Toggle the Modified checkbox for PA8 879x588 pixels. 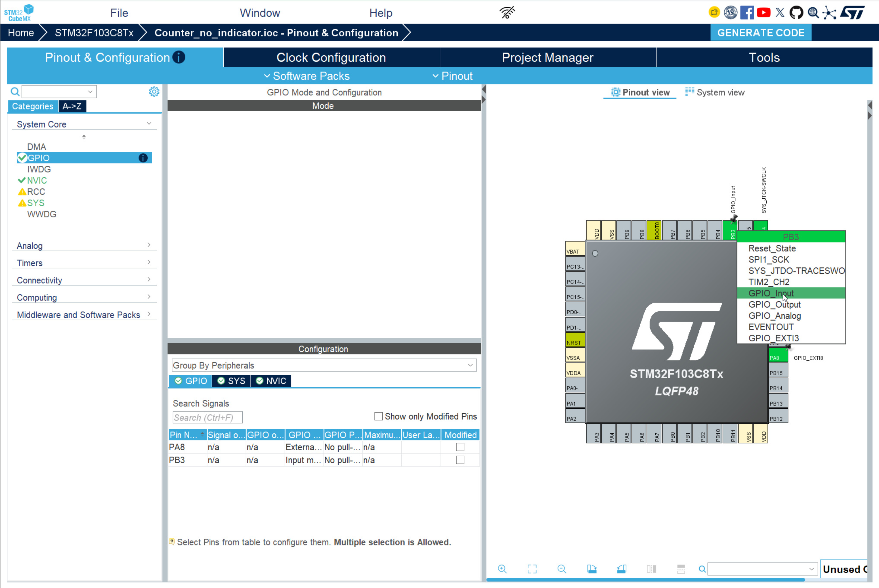click(460, 447)
